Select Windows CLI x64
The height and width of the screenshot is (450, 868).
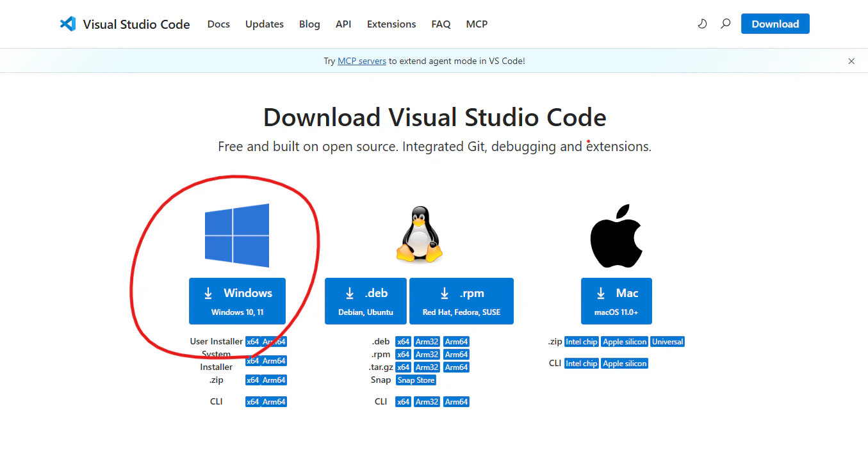[x=252, y=402]
